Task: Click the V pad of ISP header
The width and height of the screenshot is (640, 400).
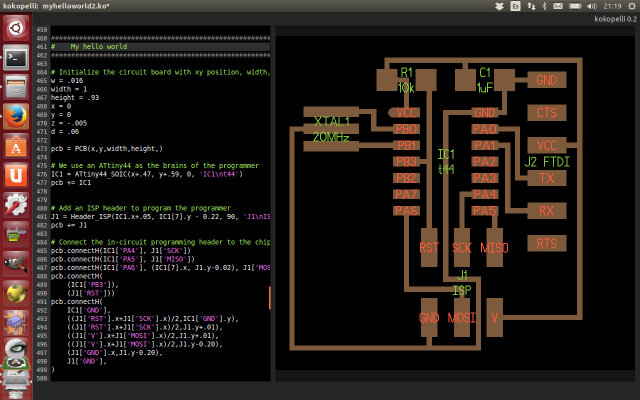Action: 494,318
